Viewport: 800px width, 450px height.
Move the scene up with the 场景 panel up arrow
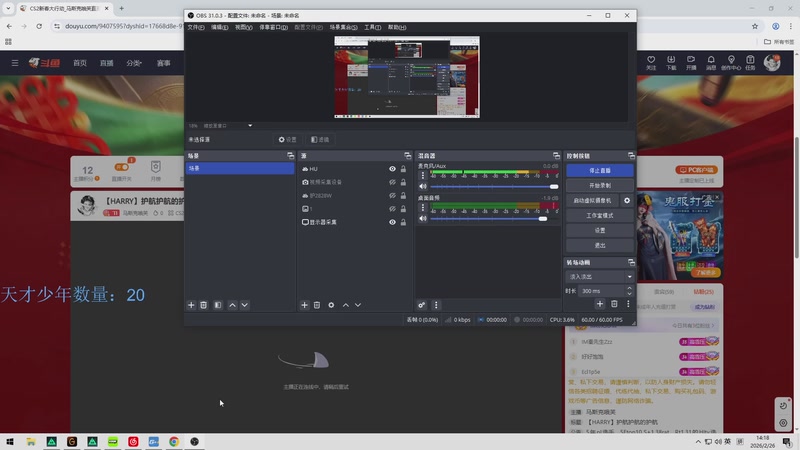[x=232, y=305]
